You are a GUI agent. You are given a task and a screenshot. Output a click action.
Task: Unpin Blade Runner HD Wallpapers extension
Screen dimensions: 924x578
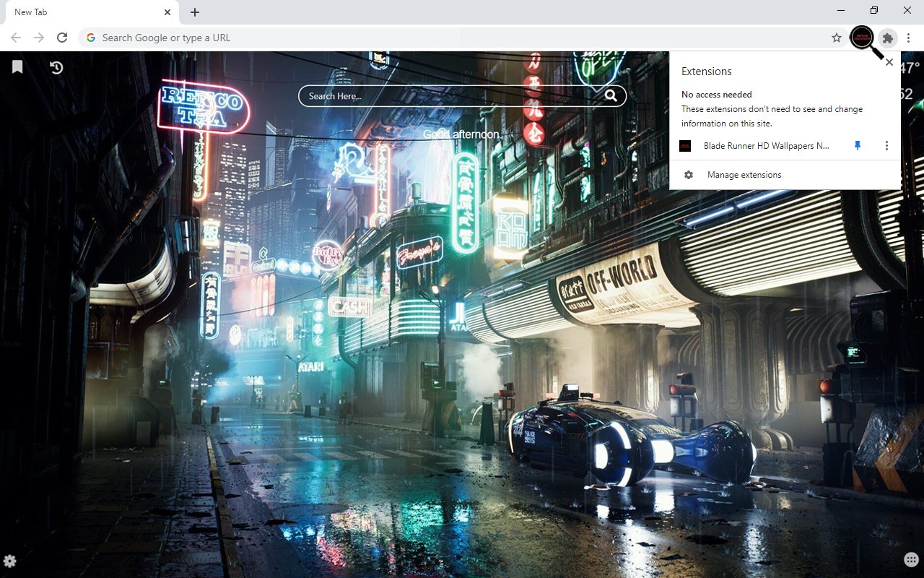click(x=858, y=146)
